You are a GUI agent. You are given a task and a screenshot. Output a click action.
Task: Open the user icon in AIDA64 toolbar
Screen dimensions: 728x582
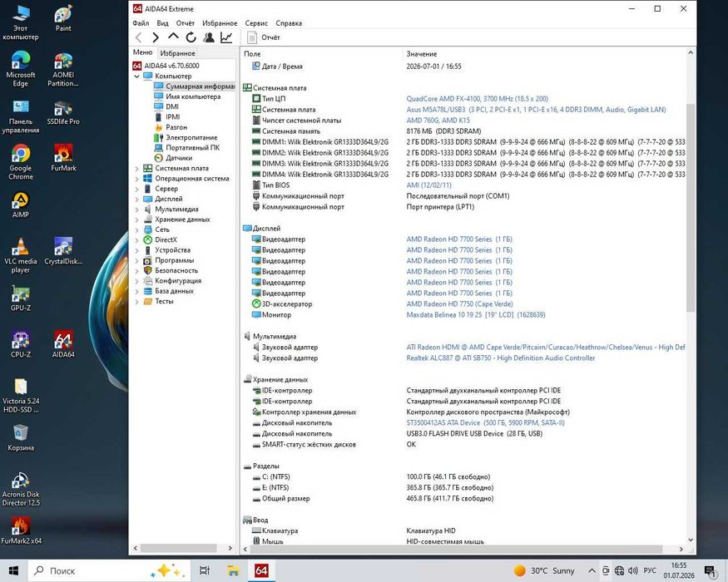tap(209, 37)
